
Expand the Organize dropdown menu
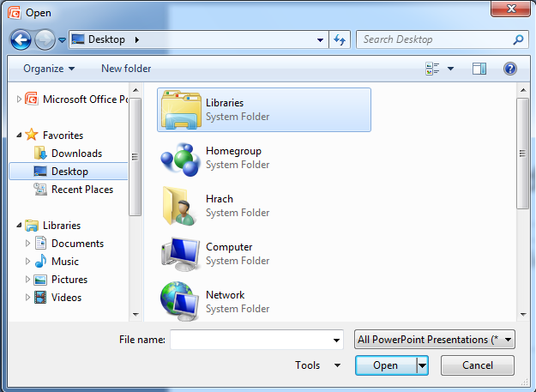coord(49,69)
